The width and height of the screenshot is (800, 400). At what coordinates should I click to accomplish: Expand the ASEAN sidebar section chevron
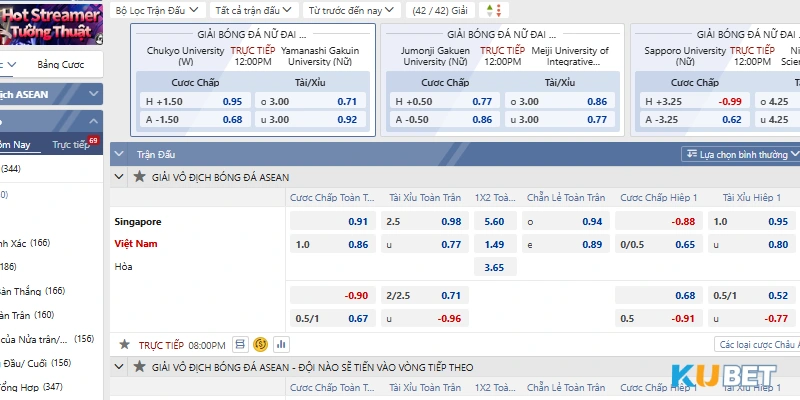tap(93, 94)
